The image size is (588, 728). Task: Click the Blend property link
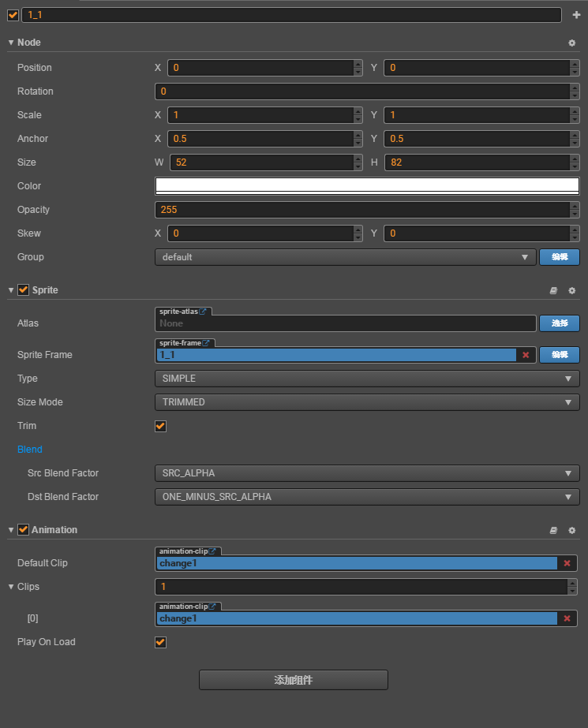30,450
